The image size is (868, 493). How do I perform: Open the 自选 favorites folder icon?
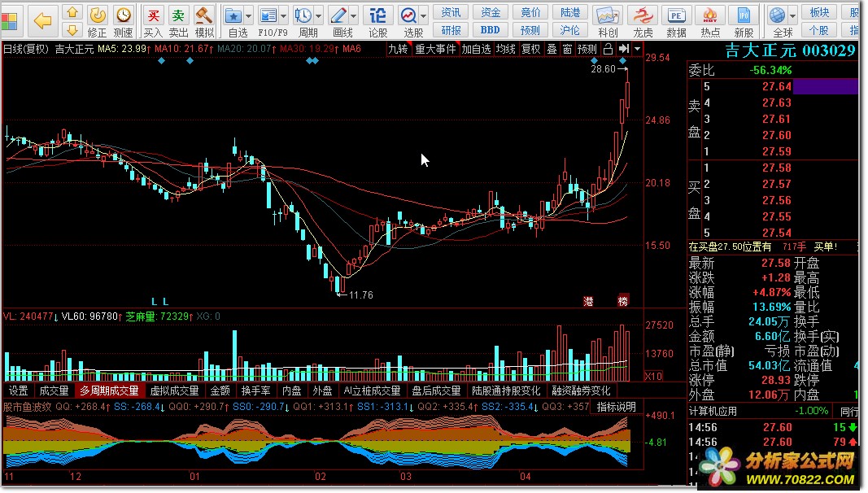233,15
